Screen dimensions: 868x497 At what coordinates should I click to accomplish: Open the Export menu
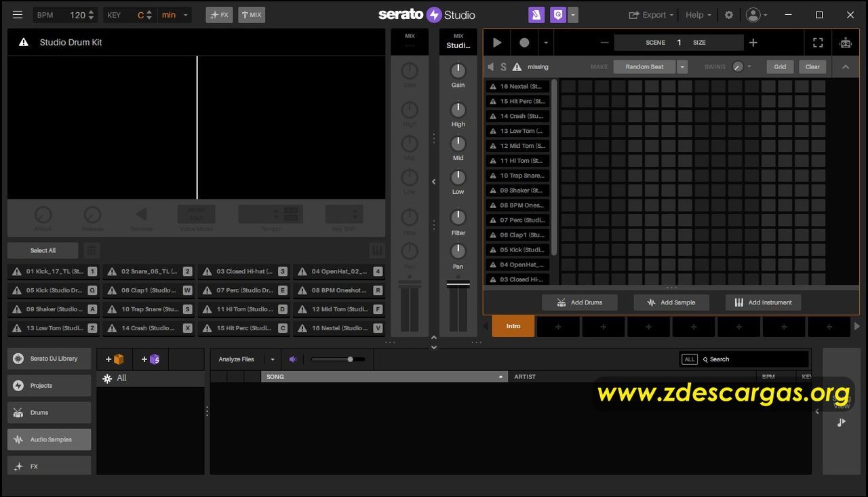coord(651,15)
